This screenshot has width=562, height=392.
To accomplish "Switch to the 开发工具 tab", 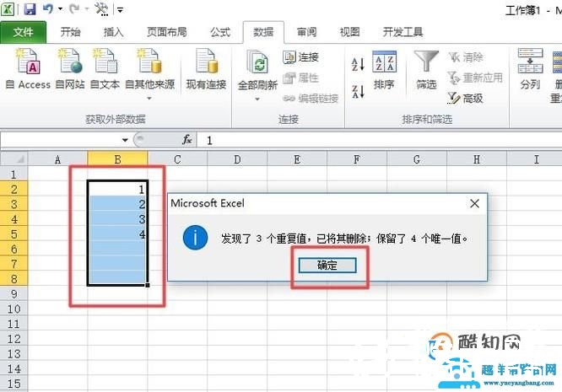I will pos(403,32).
